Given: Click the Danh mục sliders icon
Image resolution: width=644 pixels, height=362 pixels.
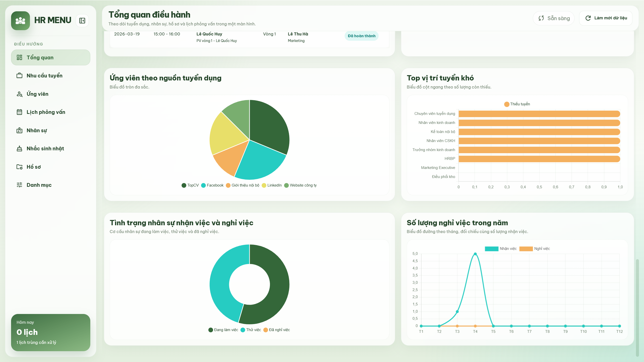Looking at the screenshot, I should coord(19,185).
